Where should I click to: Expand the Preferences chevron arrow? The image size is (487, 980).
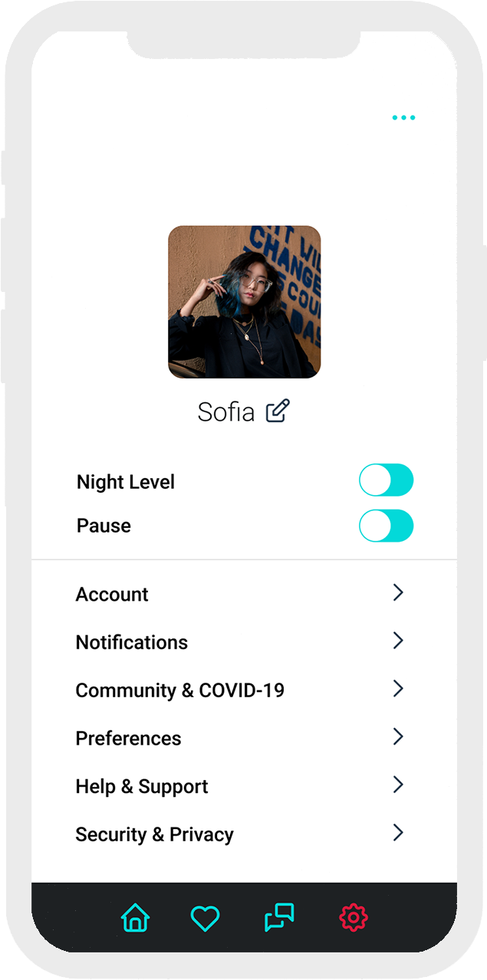point(398,737)
